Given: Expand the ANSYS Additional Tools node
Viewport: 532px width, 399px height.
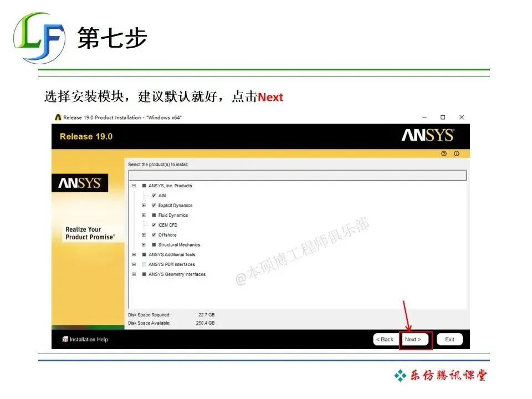Looking at the screenshot, I should coord(134,254).
